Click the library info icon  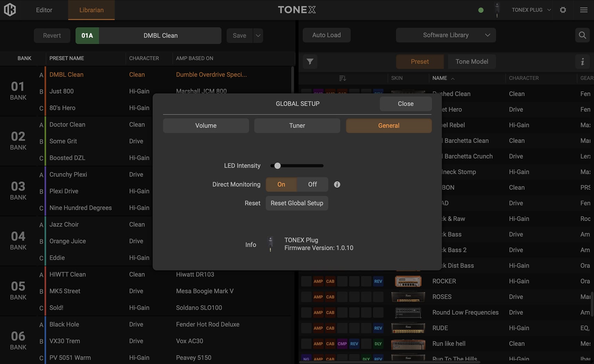582,61
